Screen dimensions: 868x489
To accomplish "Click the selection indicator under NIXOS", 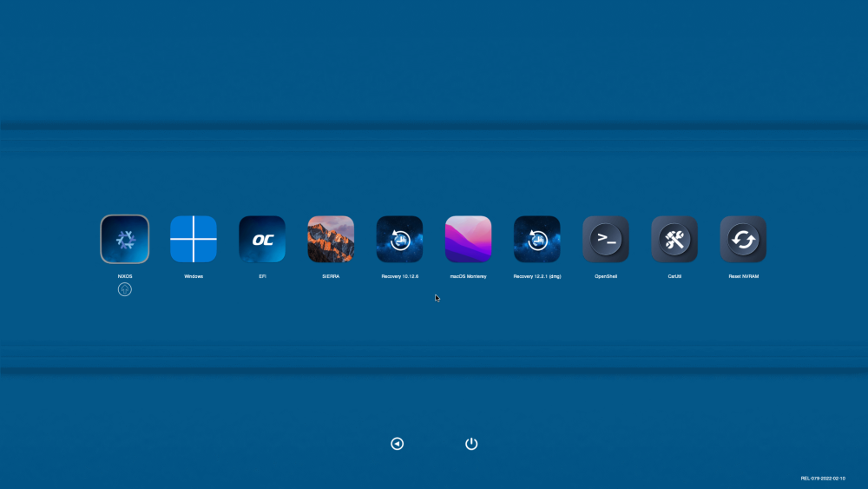I will pyautogui.click(x=124, y=289).
